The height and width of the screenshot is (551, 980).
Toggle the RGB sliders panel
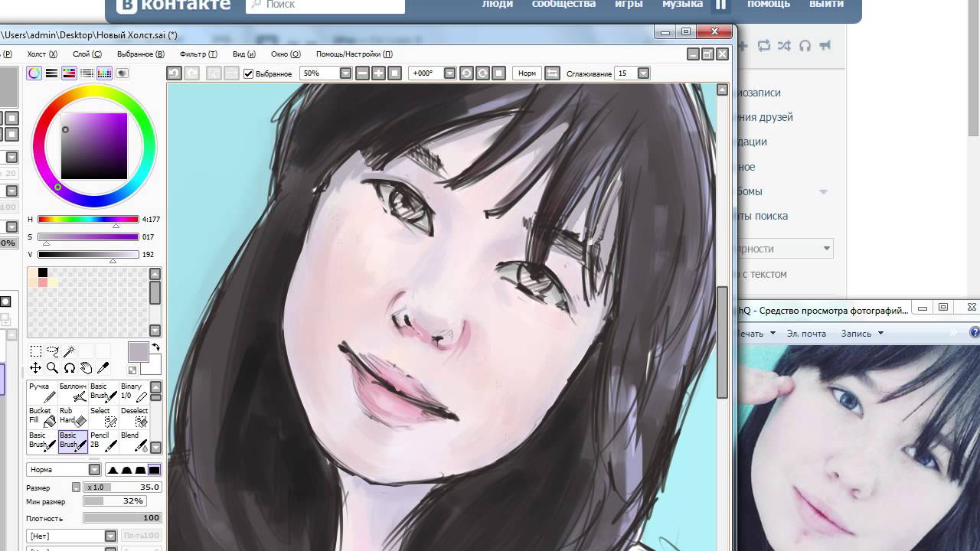[51, 73]
